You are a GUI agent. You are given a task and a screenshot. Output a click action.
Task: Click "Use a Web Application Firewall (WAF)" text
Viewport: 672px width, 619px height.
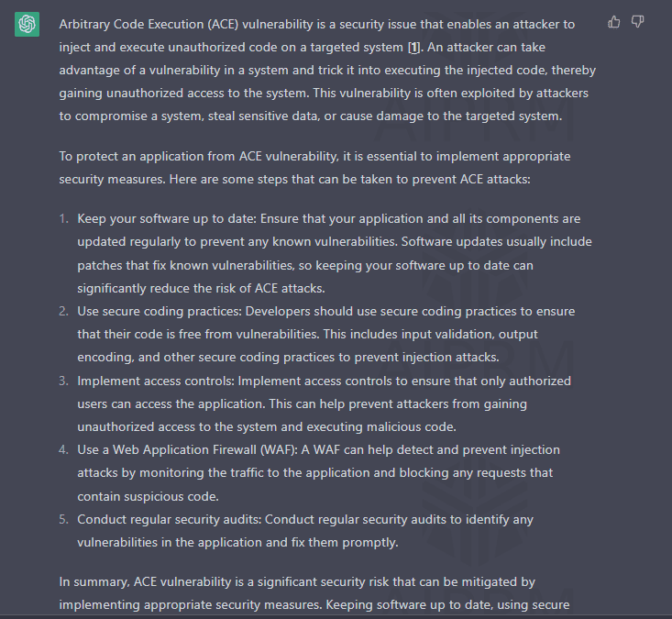coord(187,450)
